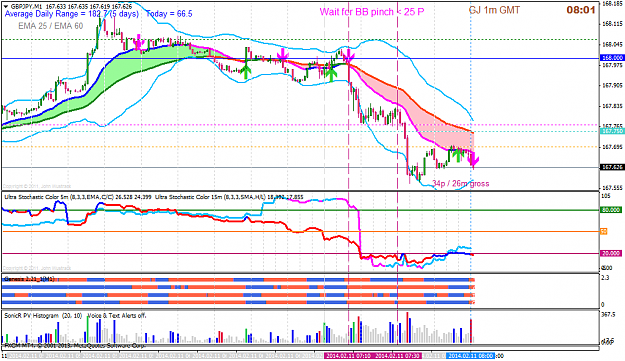Select the blue 2014.02.11 08:00 time marker

(x=471, y=356)
